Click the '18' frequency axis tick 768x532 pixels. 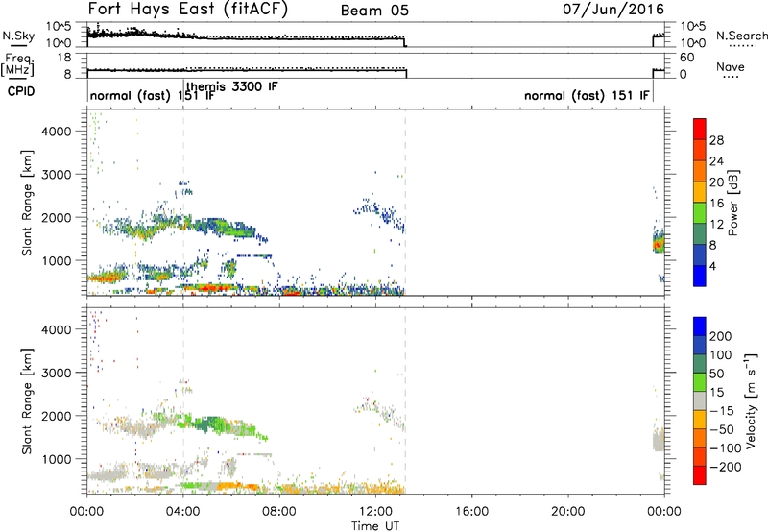[x=64, y=58]
